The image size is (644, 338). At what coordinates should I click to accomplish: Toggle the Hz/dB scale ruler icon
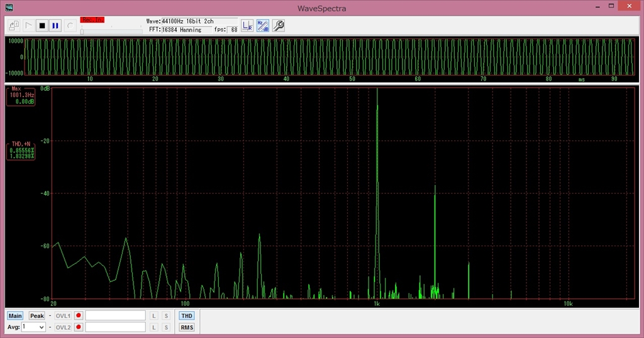pyautogui.click(x=263, y=26)
